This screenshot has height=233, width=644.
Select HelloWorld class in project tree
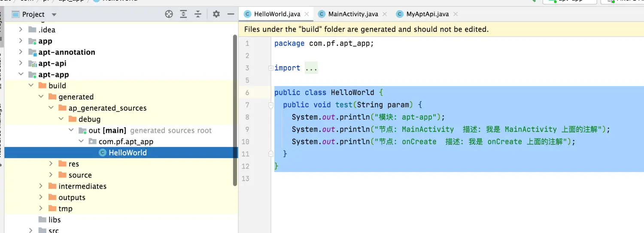click(128, 153)
